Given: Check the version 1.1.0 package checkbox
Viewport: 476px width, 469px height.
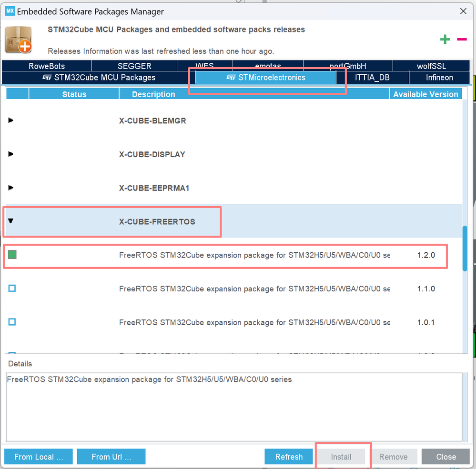Looking at the screenshot, I should tap(12, 288).
